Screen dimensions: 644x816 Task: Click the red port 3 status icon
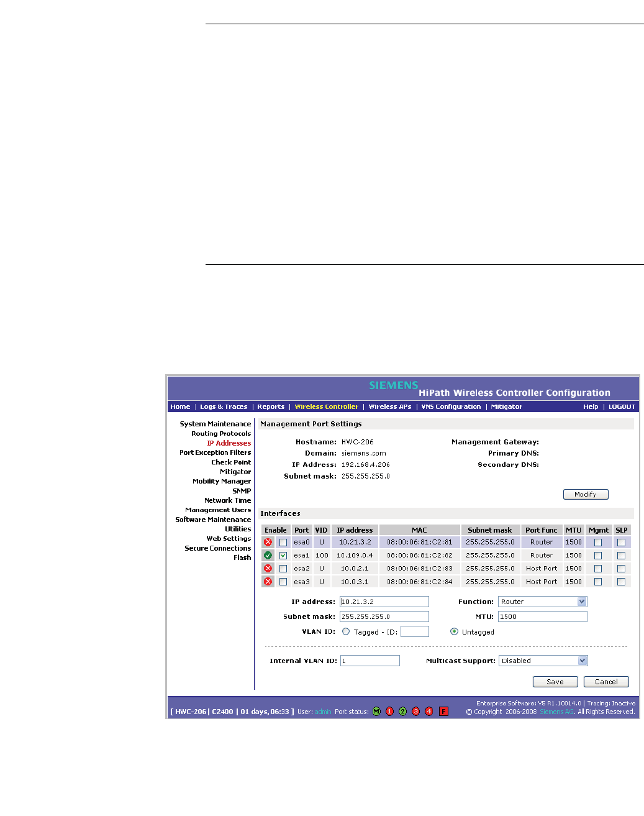tap(415, 711)
